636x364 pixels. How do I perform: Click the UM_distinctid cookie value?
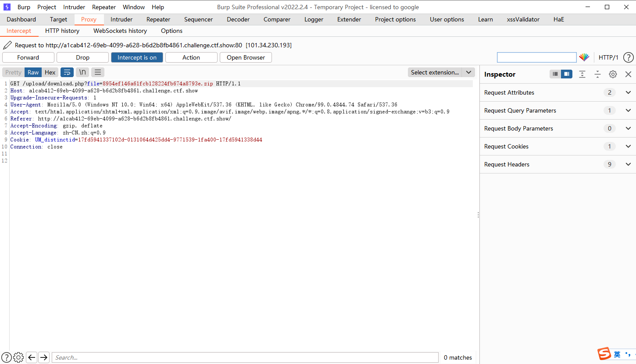tap(170, 140)
